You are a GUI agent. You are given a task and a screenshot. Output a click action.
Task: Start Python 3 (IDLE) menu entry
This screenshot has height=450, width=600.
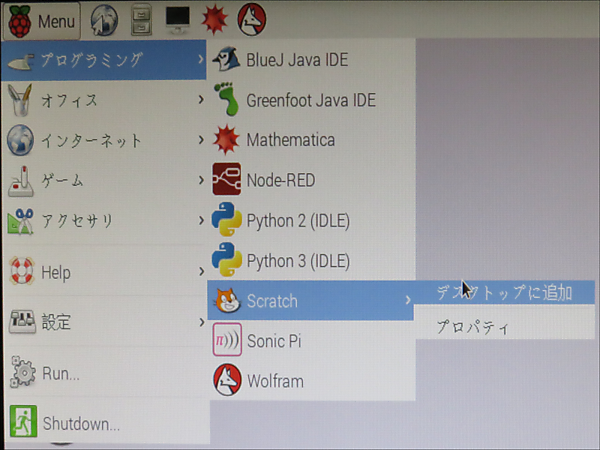(x=311, y=260)
